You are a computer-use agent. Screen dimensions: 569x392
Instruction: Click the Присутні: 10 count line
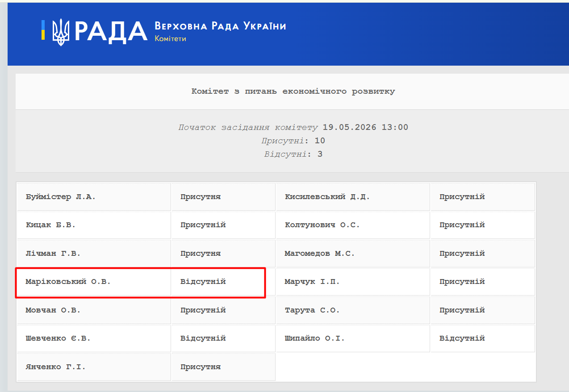pos(293,141)
